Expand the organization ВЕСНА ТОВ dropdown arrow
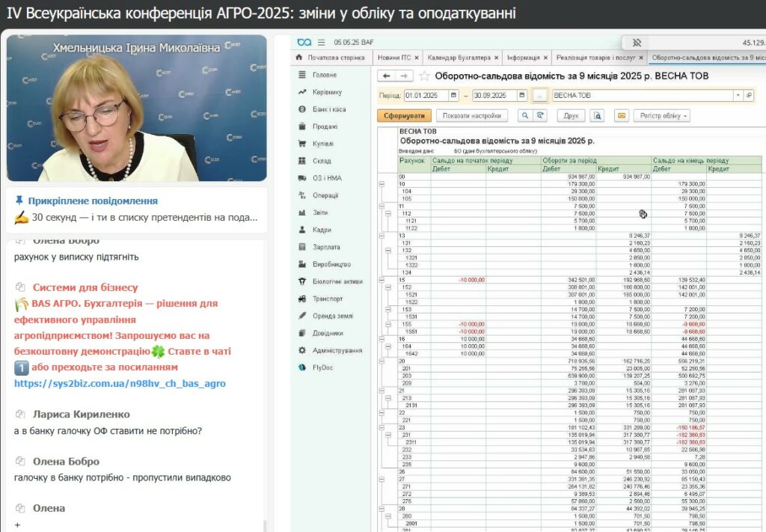 738,96
